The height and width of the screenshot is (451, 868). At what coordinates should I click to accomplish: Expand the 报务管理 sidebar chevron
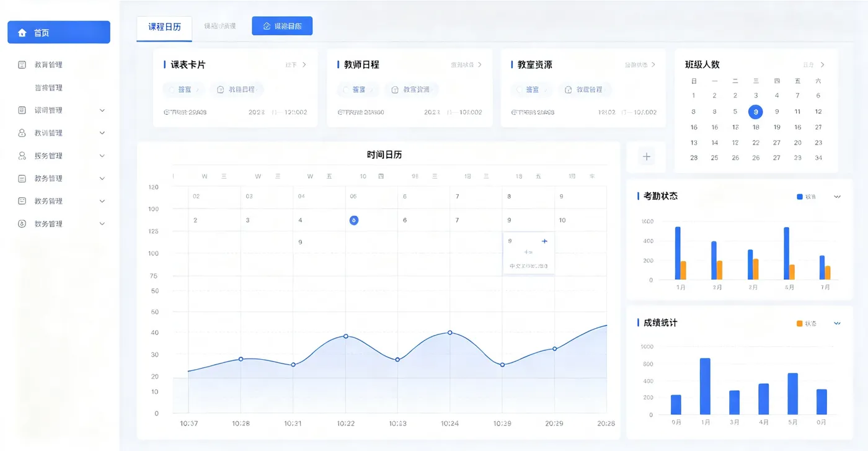point(102,156)
